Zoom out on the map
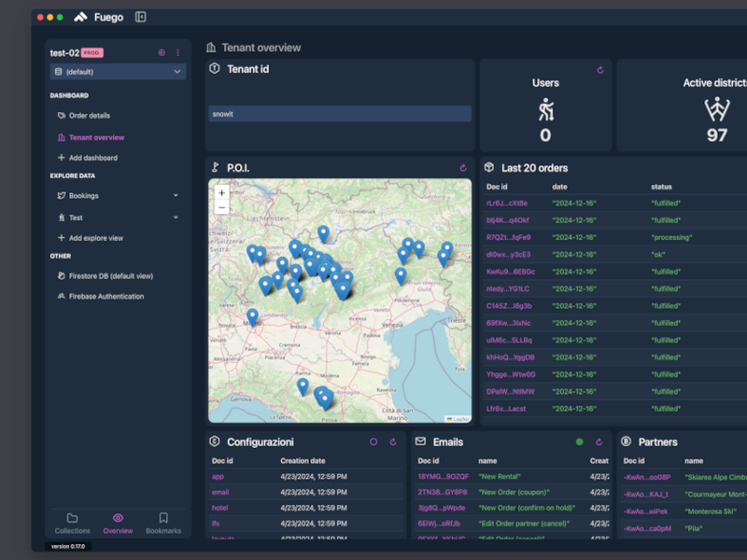 tap(221, 207)
